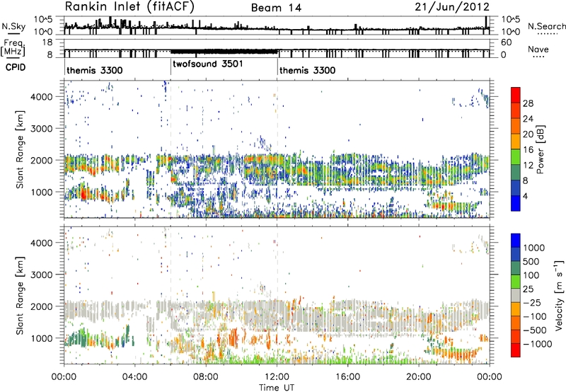Click the '04:00' time tick label
Screen dimensions: 566x392
coord(134,377)
